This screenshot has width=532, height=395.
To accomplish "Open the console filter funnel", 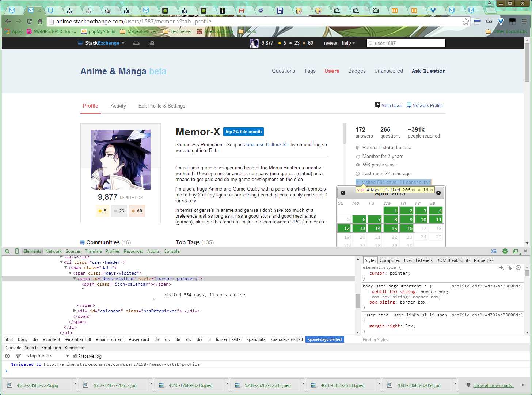I will pos(18,356).
